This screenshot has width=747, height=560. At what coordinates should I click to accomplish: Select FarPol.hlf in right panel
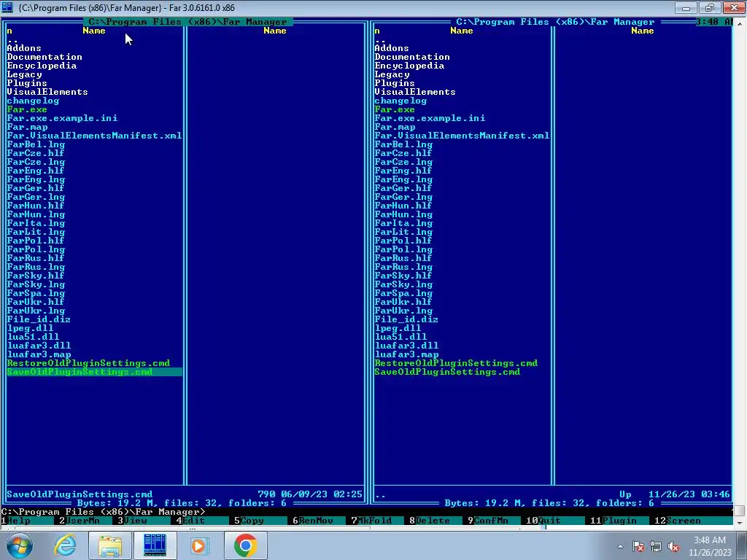point(403,241)
